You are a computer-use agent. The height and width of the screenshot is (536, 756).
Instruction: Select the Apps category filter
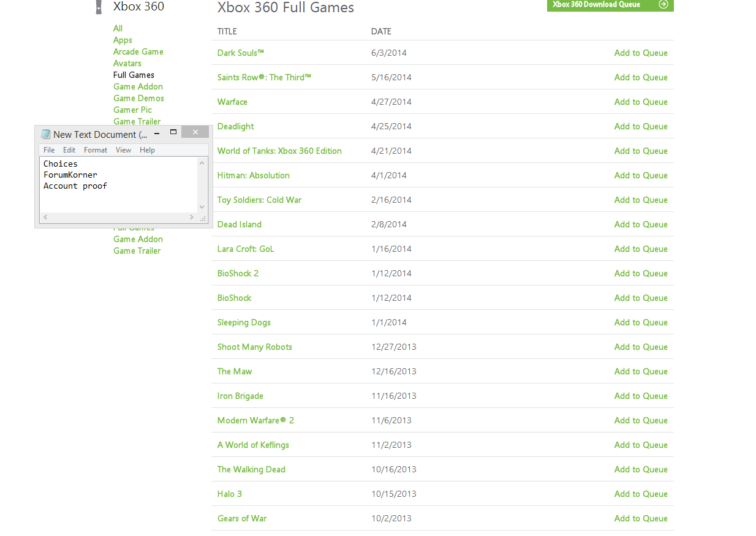tap(123, 40)
